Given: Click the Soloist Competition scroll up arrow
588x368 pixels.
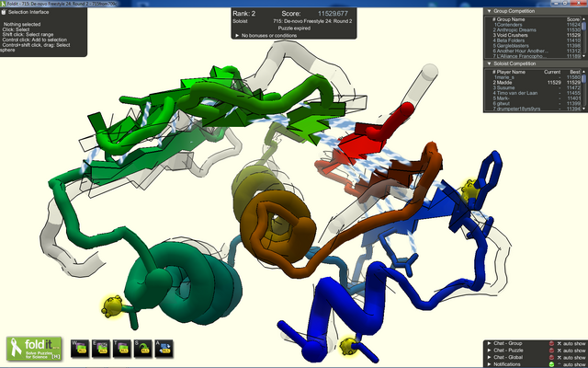Looking at the screenshot, I should coord(583,72).
